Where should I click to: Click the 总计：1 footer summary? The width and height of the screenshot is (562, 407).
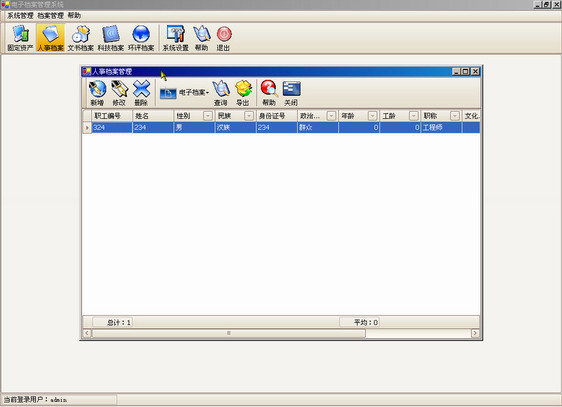pos(113,322)
